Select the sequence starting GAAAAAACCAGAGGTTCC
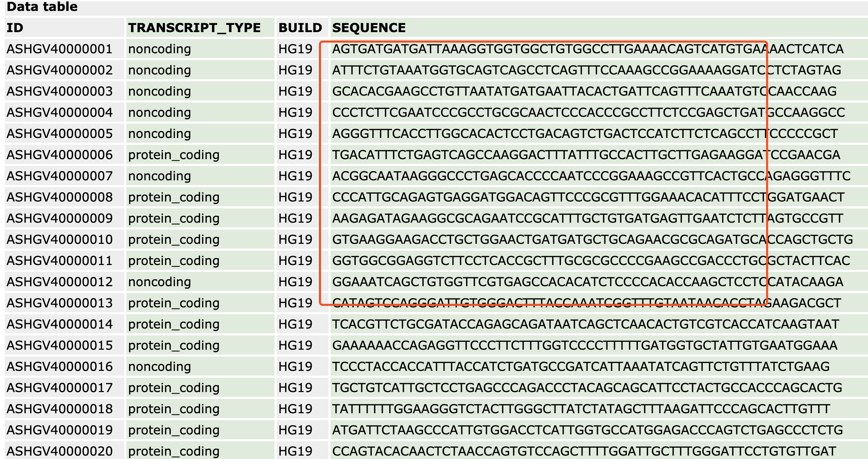Image resolution: width=868 pixels, height=459 pixels. [x=585, y=346]
